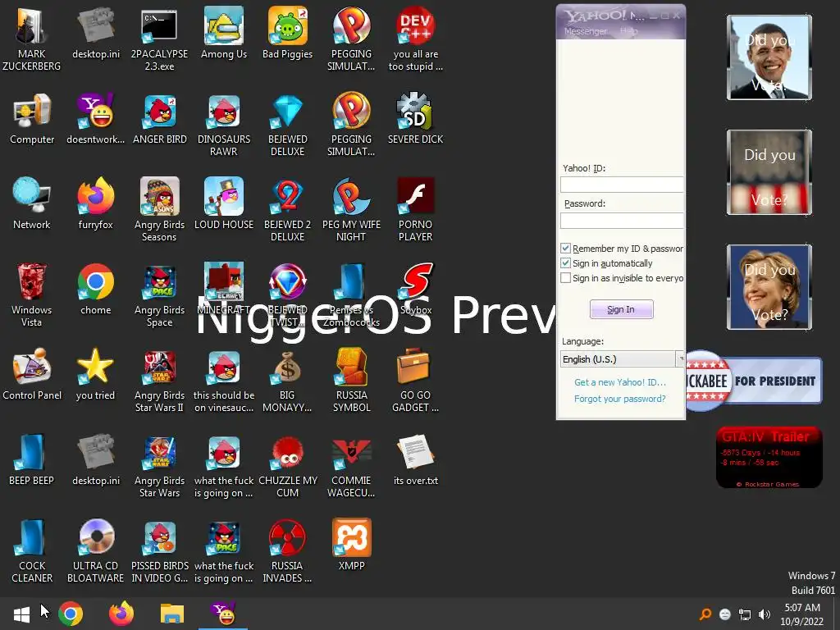Click the GTA:IV Trailer countdown gadget
The image size is (840, 630).
pyautogui.click(x=769, y=457)
